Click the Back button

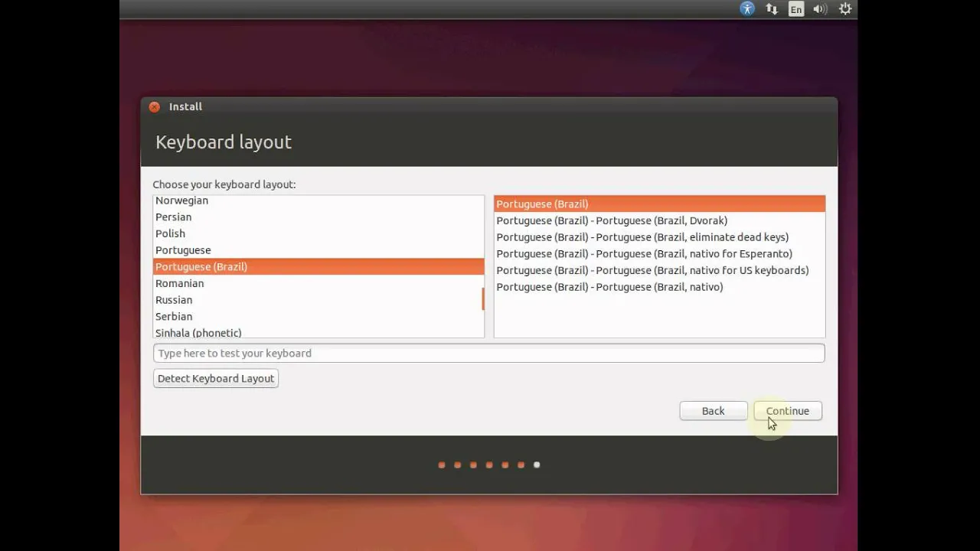click(x=713, y=411)
